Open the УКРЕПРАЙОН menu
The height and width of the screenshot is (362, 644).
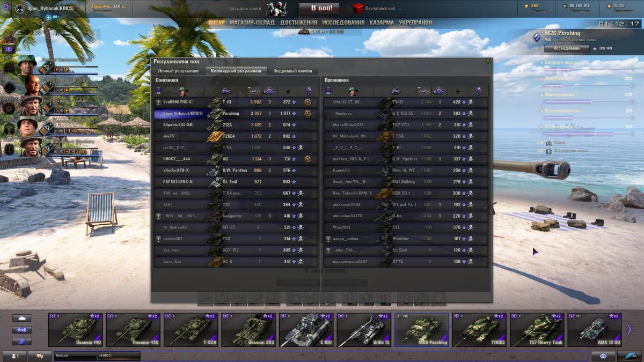pyautogui.click(x=415, y=23)
